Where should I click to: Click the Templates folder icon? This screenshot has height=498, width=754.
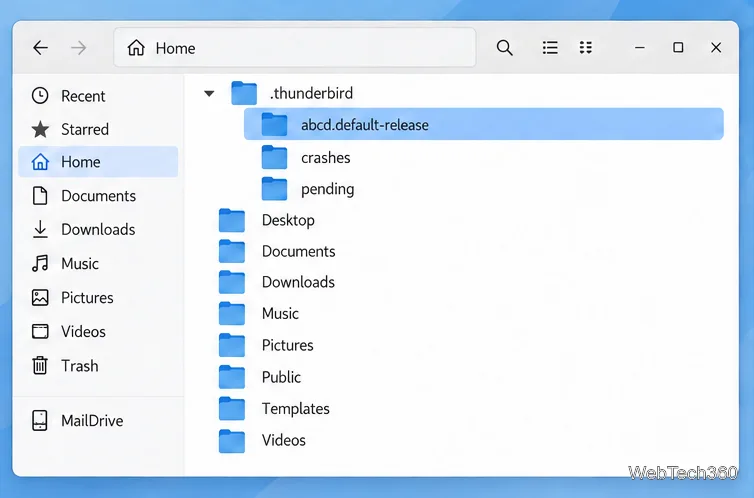pos(232,409)
